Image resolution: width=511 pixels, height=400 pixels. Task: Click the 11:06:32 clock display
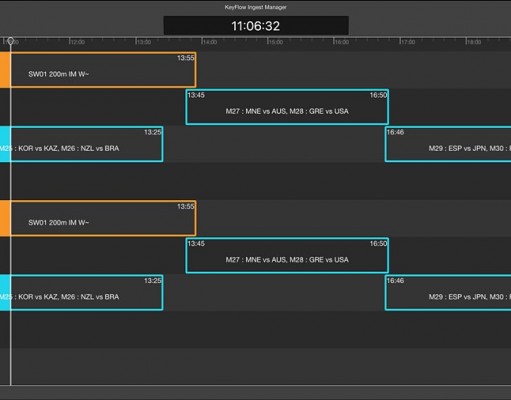click(256, 26)
